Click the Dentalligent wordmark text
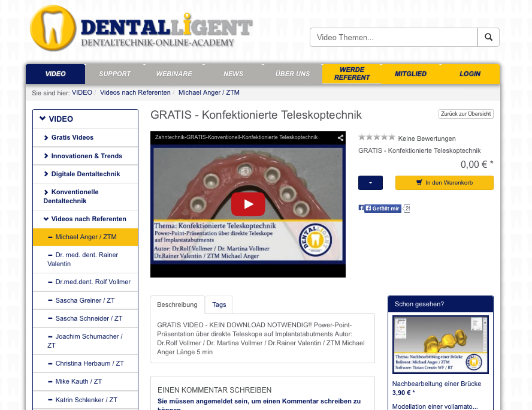 [x=167, y=26]
